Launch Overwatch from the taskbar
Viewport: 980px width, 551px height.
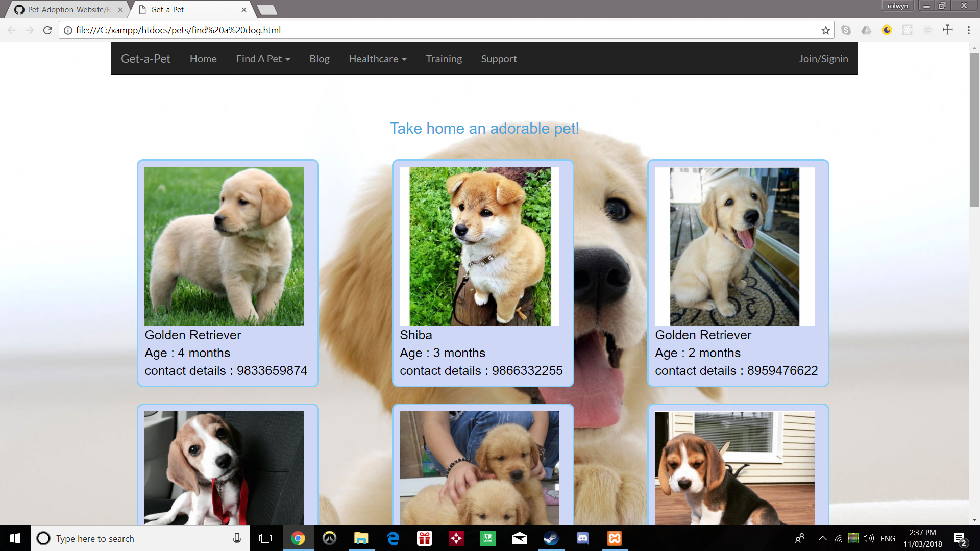pyautogui.click(x=330, y=538)
